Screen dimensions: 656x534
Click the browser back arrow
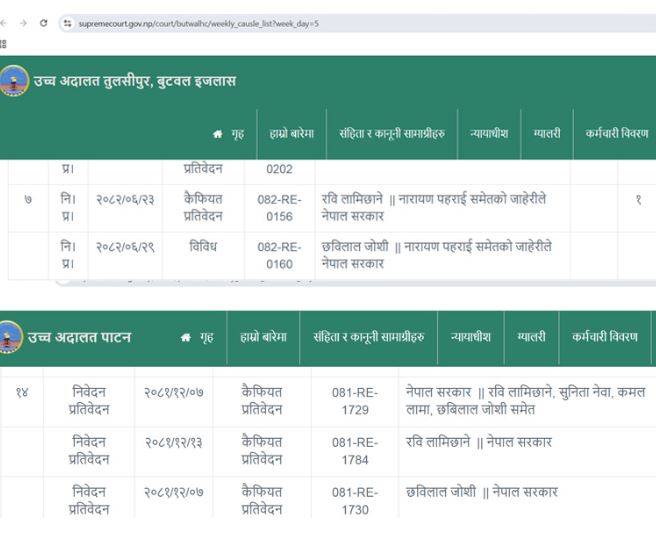coord(5,23)
